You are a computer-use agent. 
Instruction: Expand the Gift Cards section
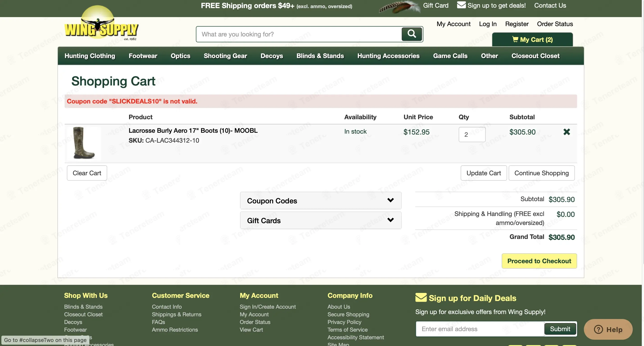coord(321,220)
